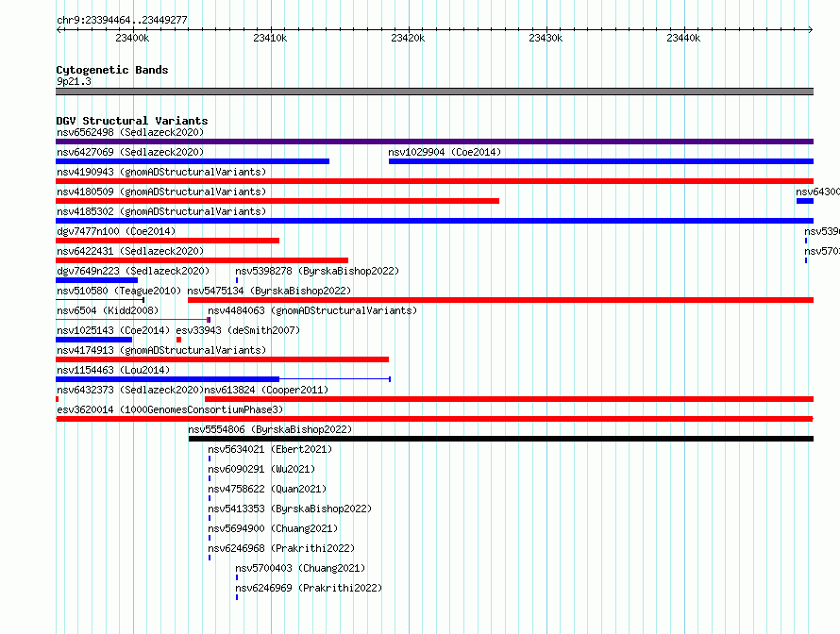Screen dimensions: 840x634
Task: Select the purple nsv6562498 variant bar
Action: click(x=434, y=142)
